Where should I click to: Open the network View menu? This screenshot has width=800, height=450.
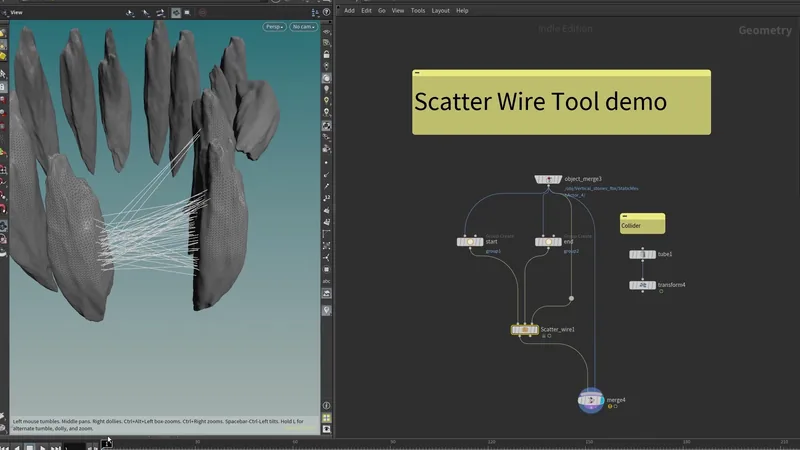(398, 11)
